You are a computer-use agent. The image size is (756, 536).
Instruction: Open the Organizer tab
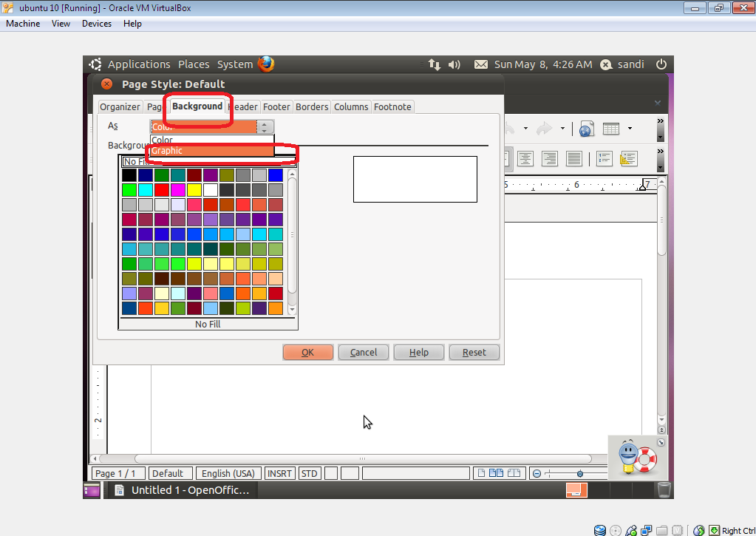click(x=120, y=106)
